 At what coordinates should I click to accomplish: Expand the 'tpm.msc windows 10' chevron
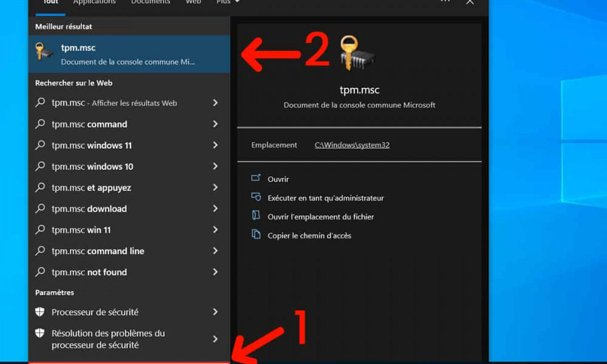click(215, 166)
